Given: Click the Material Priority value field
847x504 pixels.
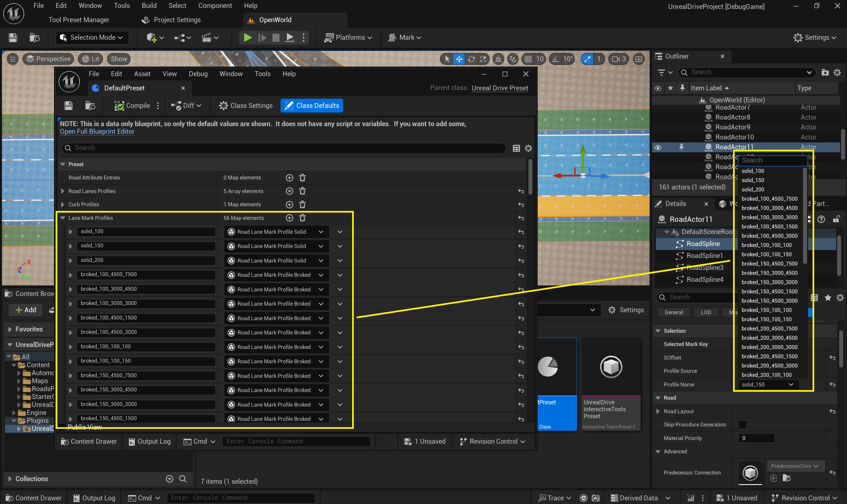Looking at the screenshot, I should click(756, 438).
